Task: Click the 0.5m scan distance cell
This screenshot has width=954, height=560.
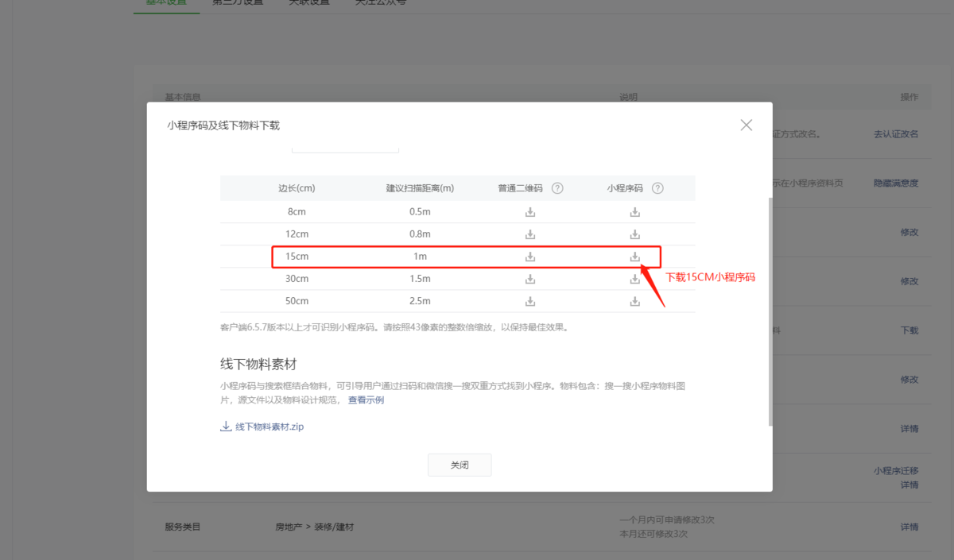Action: coord(420,212)
